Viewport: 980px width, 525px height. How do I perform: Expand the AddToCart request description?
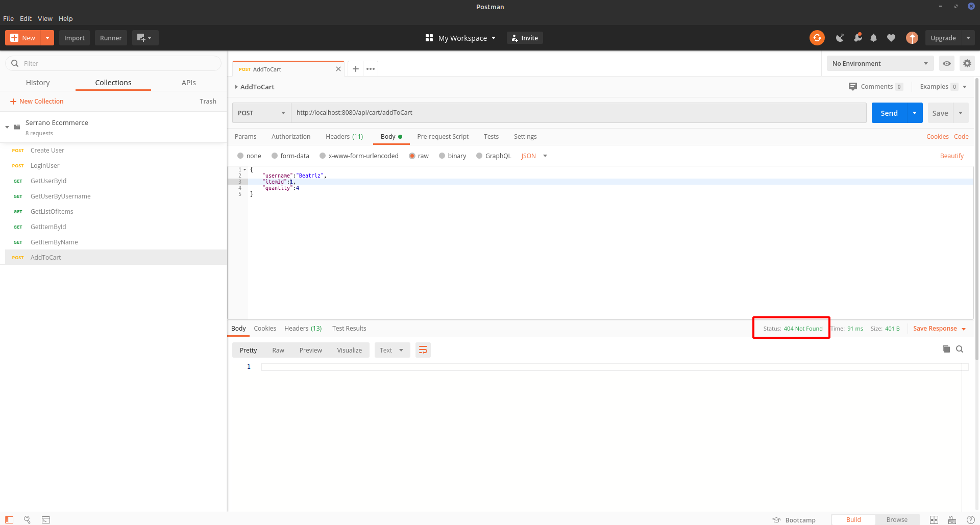[236, 87]
